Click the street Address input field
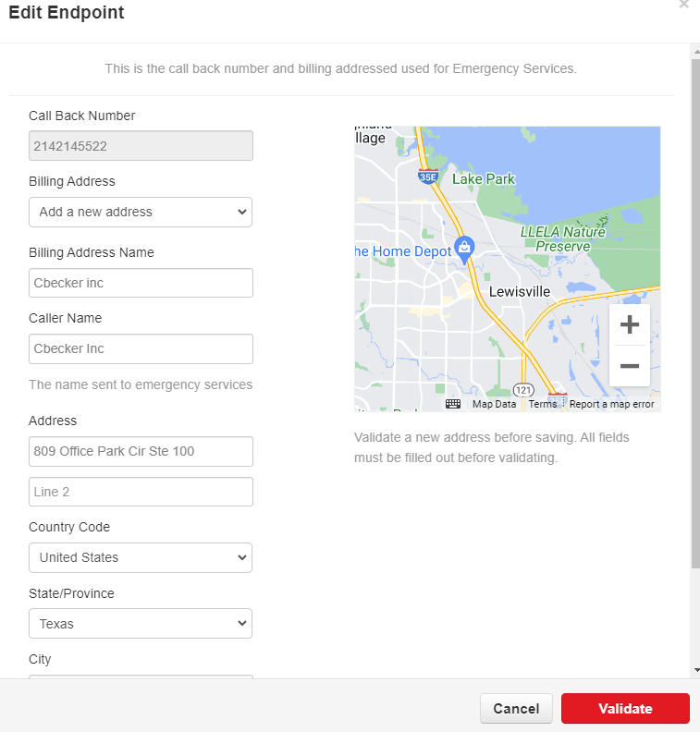This screenshot has width=700, height=732. pos(141,451)
